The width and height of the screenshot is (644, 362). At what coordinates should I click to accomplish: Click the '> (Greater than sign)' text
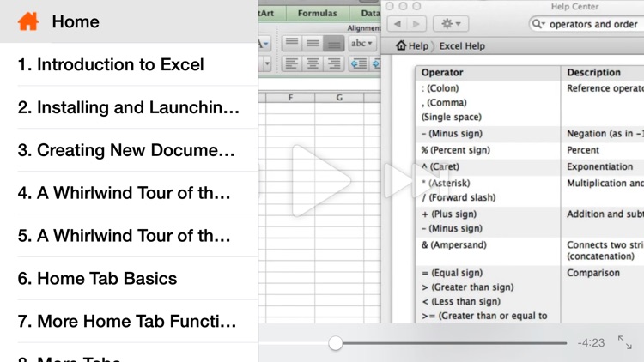pos(467,287)
